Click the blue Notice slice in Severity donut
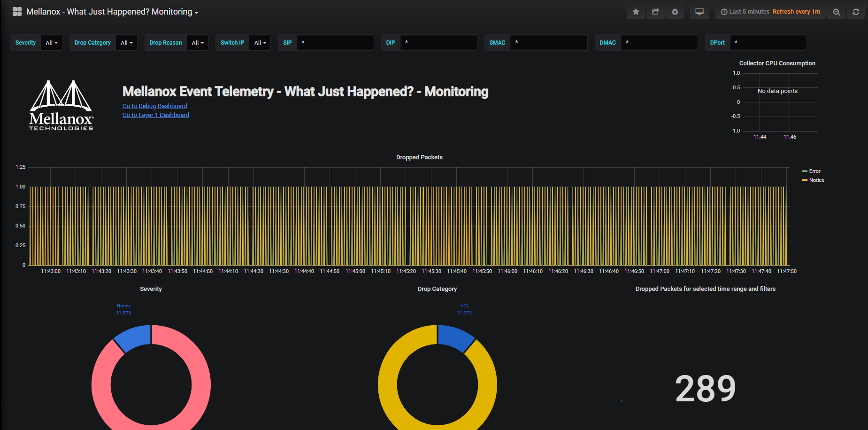 point(135,337)
